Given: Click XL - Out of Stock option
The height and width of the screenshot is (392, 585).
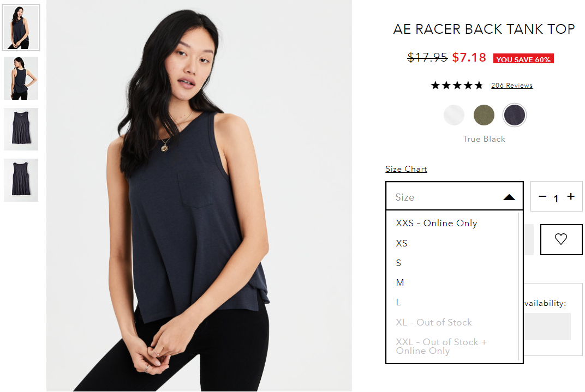Looking at the screenshot, I should [x=452, y=322].
